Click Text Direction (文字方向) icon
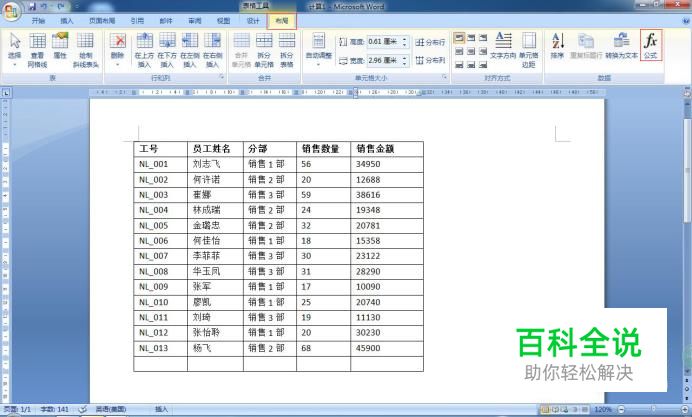692x417 pixels. (x=503, y=45)
